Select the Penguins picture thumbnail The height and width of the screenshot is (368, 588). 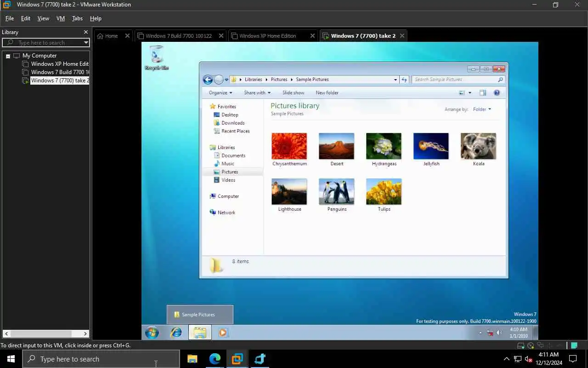coord(337,192)
